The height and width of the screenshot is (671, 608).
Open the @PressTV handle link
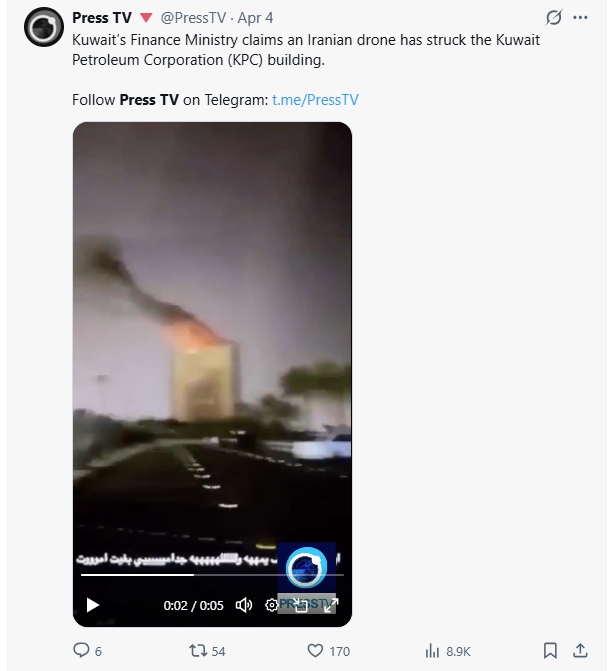193,18
